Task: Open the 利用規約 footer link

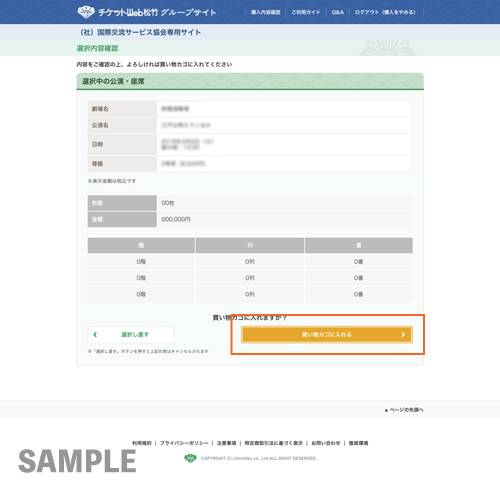Action: pos(142,443)
